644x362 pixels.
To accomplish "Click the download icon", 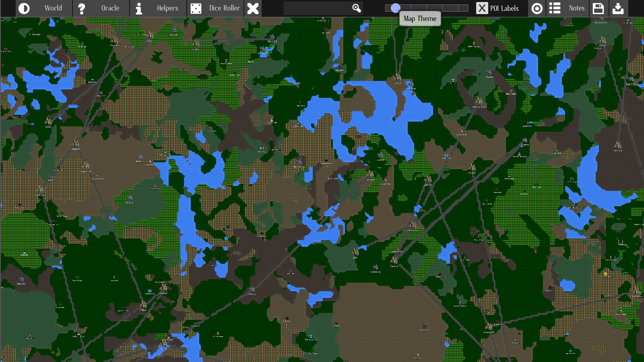I will coord(618,8).
